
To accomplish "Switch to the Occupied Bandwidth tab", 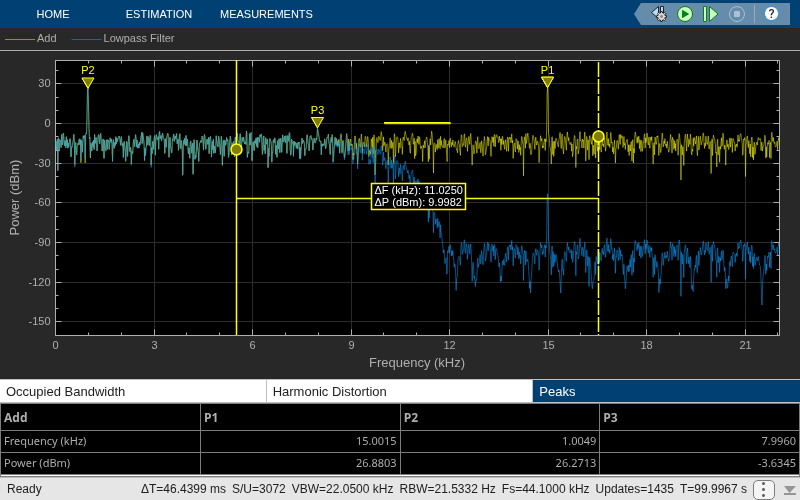I will [133, 391].
